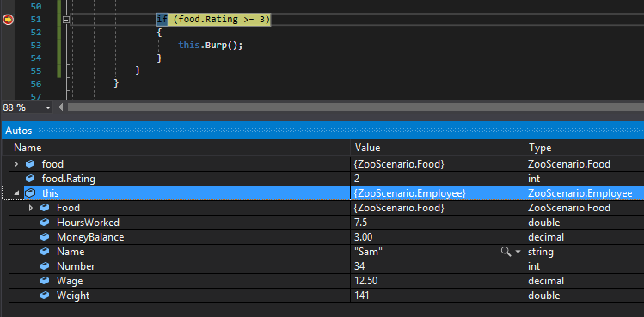The width and height of the screenshot is (644, 317).
Task: Click the Number property cube icon
Action: (45, 266)
